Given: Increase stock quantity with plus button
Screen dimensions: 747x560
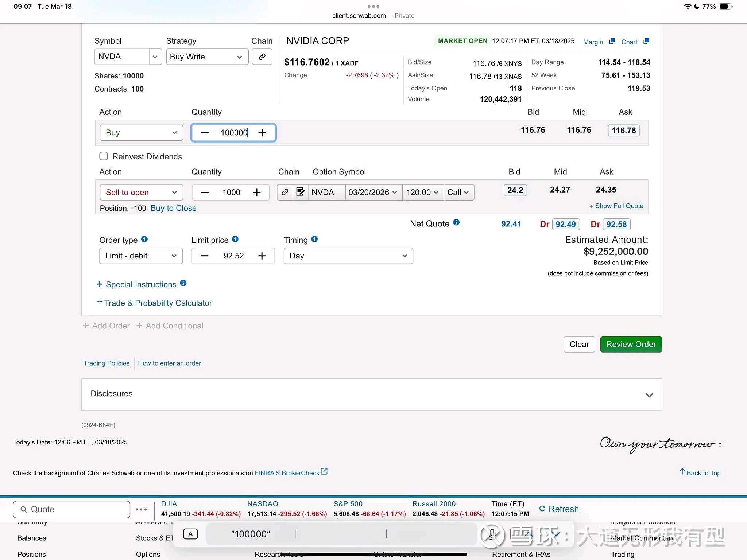Looking at the screenshot, I should 262,133.
